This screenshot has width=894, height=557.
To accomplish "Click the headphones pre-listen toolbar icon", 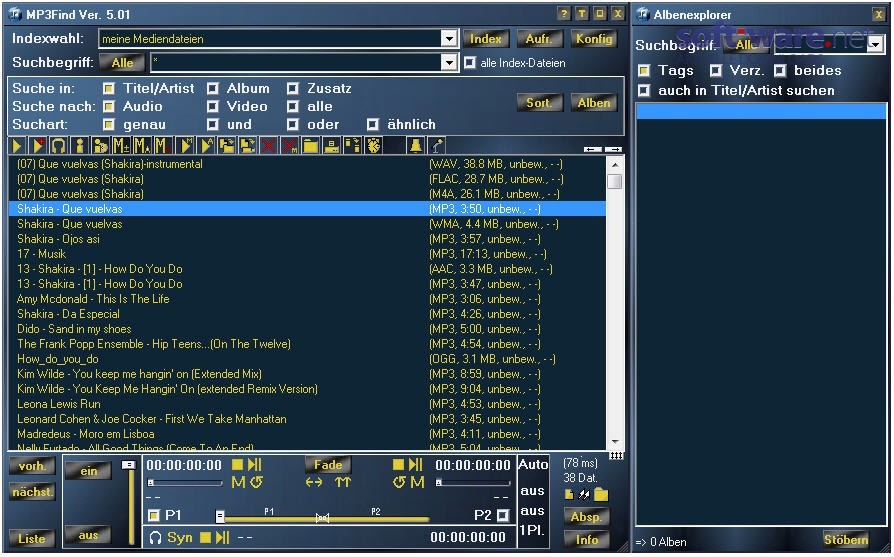I will [x=59, y=146].
